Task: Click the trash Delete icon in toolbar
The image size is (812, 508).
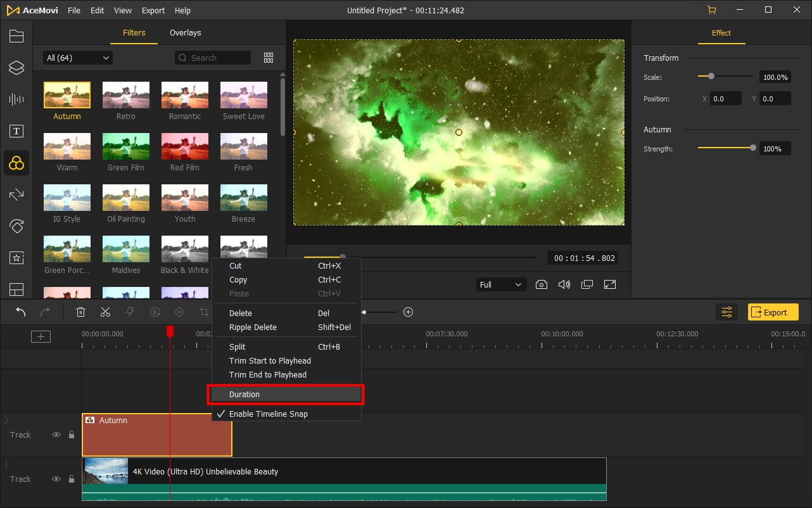Action: [x=81, y=312]
